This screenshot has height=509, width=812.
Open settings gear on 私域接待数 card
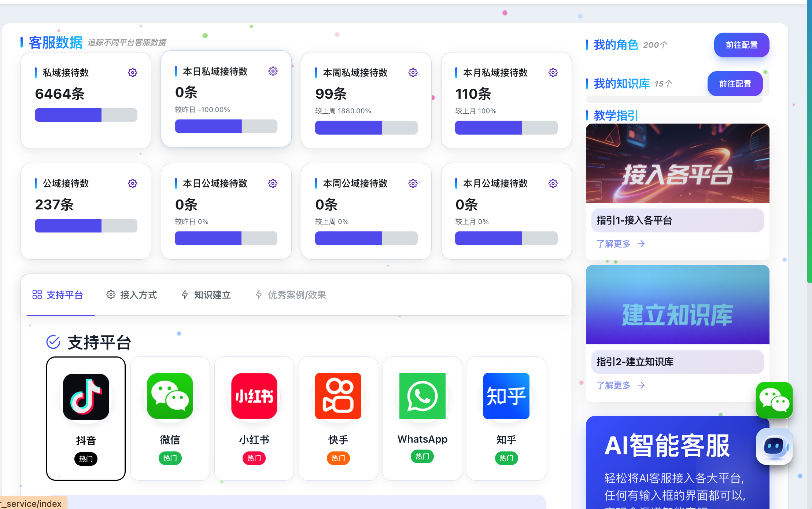(x=133, y=73)
